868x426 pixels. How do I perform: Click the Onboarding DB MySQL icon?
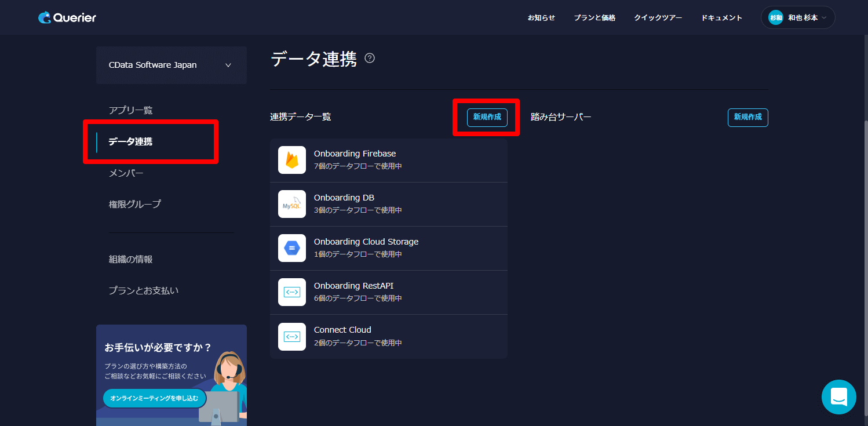292,204
